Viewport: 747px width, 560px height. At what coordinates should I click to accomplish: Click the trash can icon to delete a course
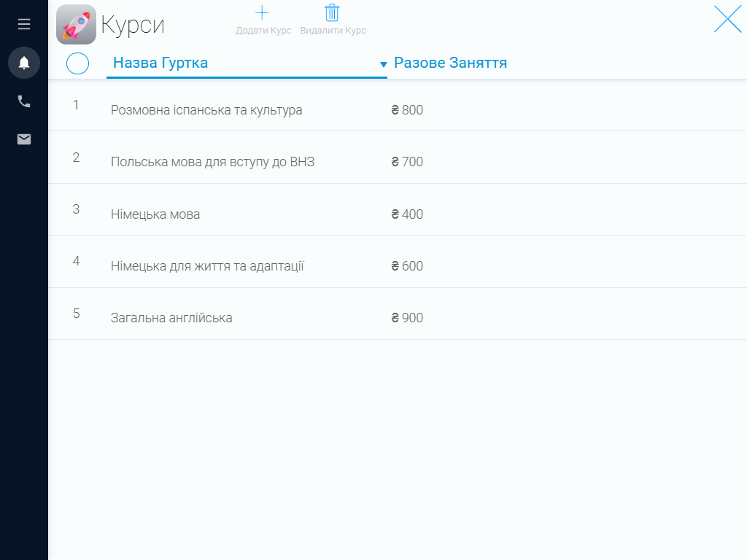coord(332,13)
